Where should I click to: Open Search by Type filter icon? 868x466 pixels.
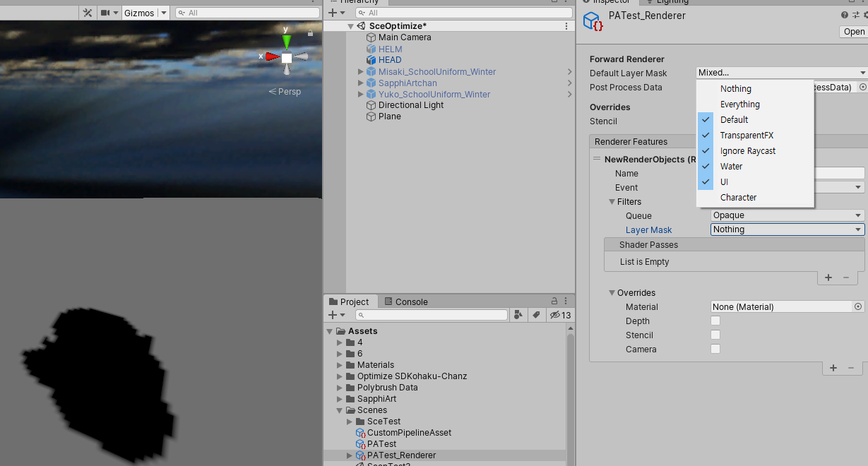518,315
